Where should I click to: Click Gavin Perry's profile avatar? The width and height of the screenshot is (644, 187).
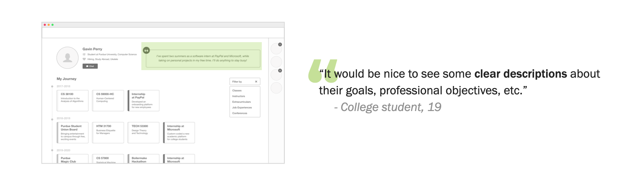click(67, 58)
